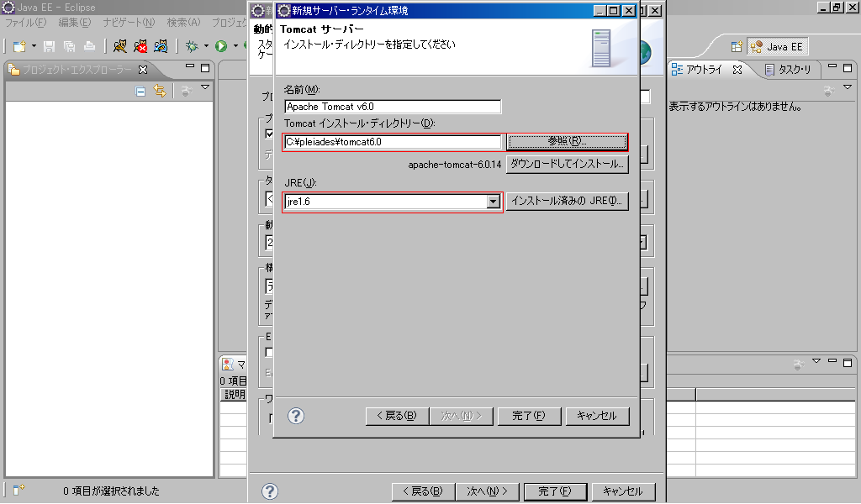The height and width of the screenshot is (504, 861).
Task: Click the help icon in the back wizard
Action: tap(270, 491)
